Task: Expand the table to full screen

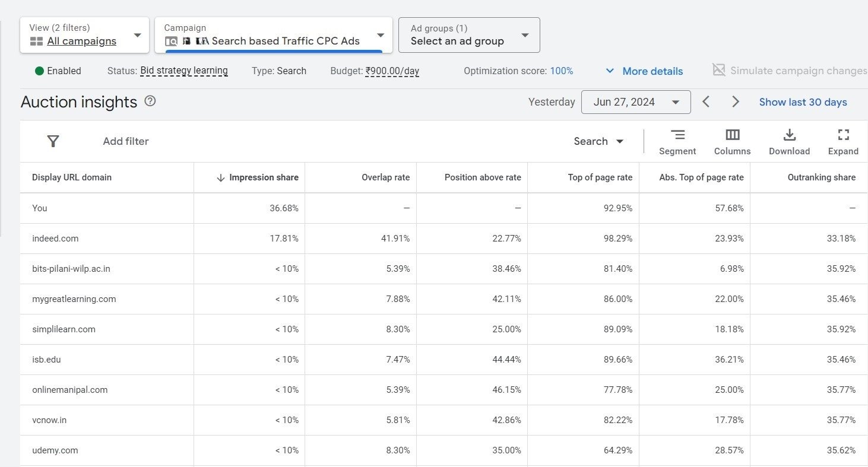Action: 843,141
